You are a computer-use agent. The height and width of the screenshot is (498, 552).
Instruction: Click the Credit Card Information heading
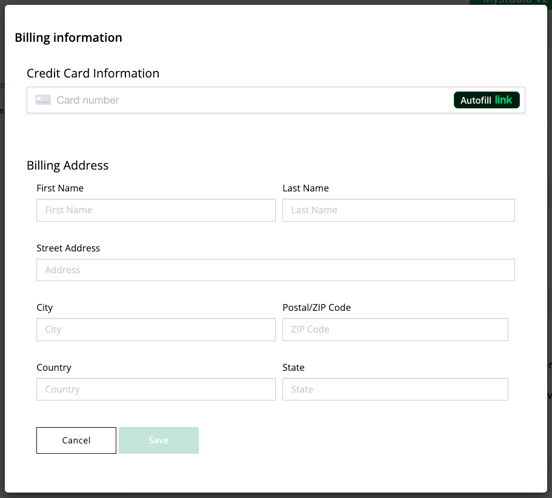pos(93,73)
